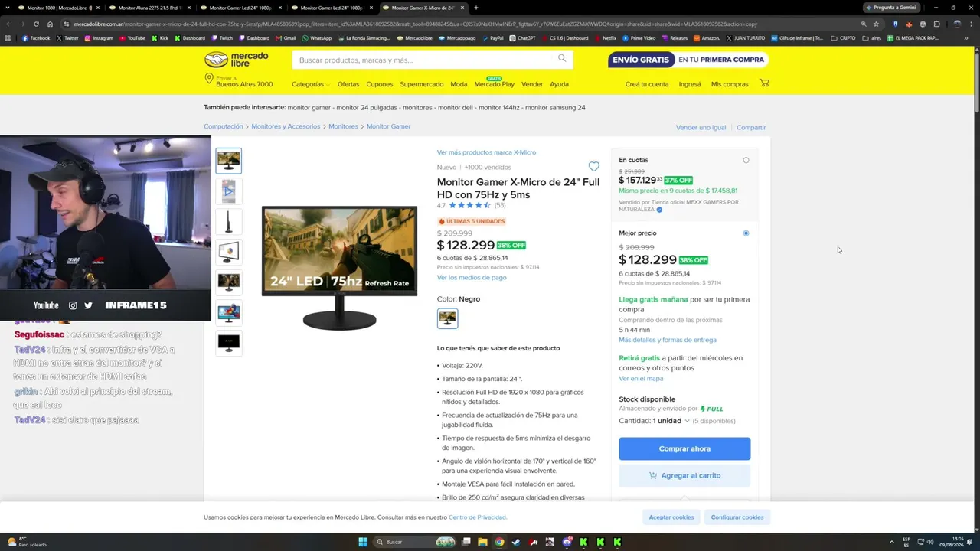Click Configurar cookies button
980x551 pixels.
click(737, 517)
